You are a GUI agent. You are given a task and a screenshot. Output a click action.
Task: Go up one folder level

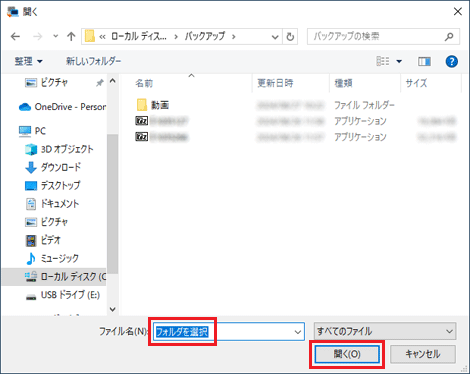pos(71,36)
